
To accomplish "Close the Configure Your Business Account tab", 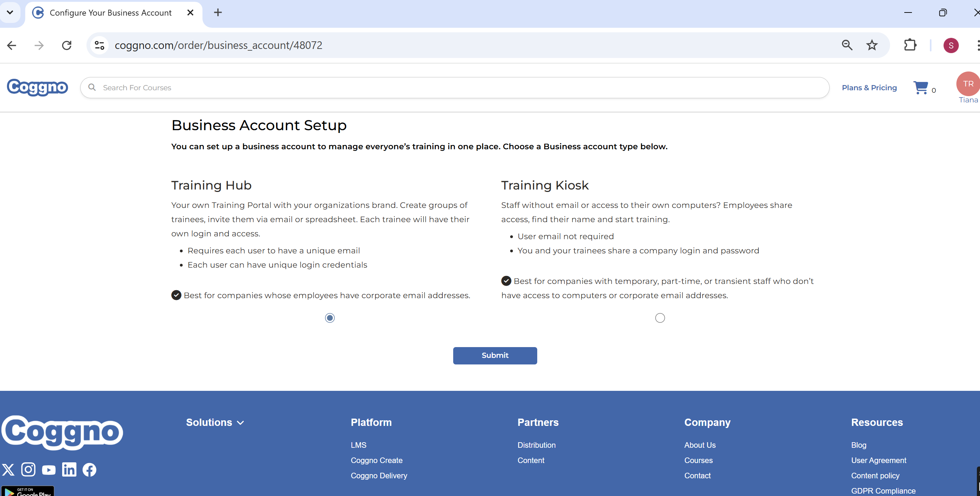I will click(x=190, y=12).
